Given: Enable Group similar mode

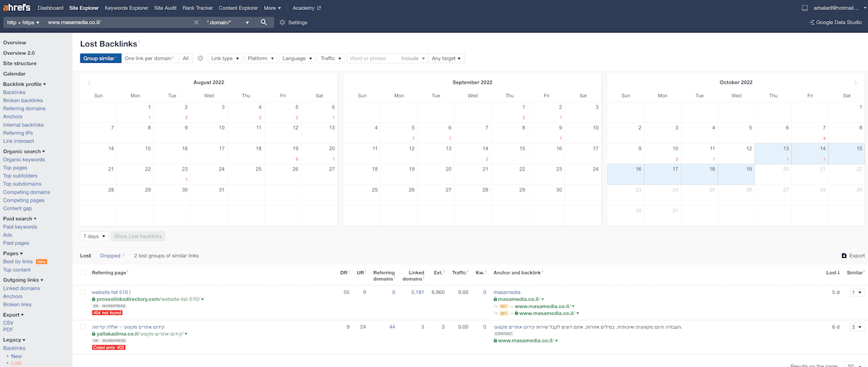Looking at the screenshot, I should [100, 58].
